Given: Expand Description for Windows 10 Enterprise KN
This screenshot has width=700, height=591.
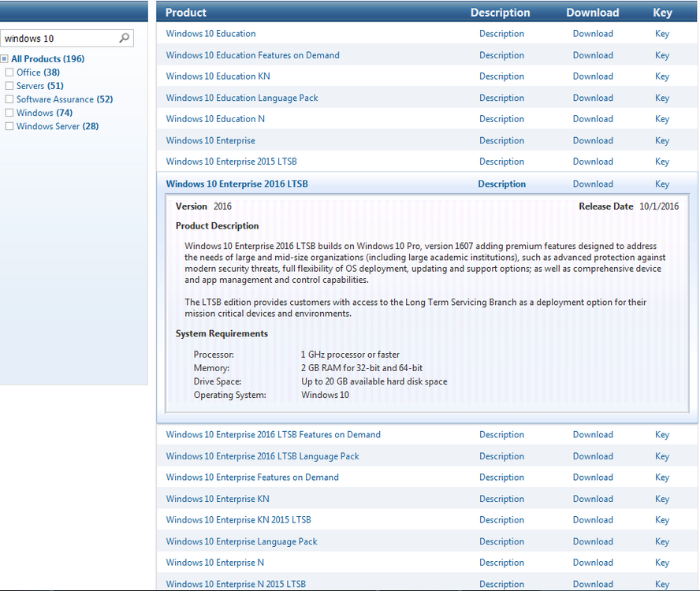Looking at the screenshot, I should [x=502, y=499].
